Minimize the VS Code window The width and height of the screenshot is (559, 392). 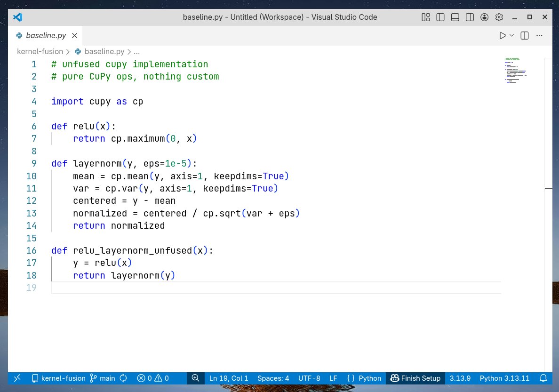515,17
